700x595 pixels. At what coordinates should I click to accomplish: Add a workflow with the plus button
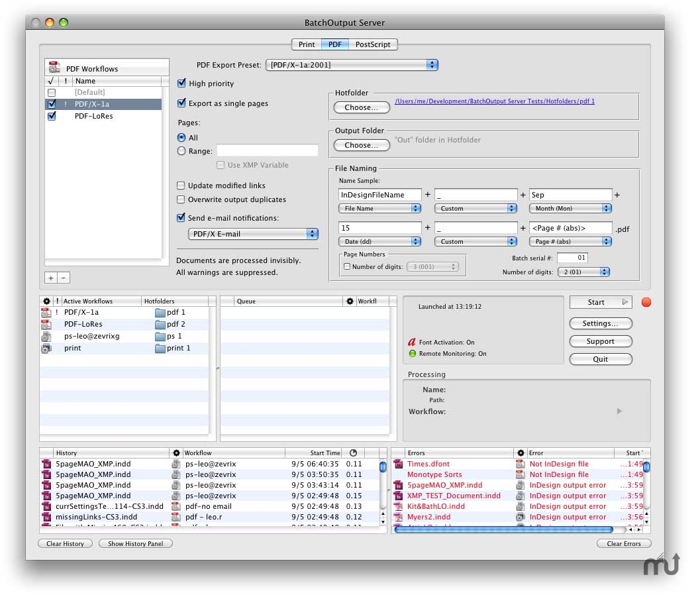pyautogui.click(x=51, y=278)
